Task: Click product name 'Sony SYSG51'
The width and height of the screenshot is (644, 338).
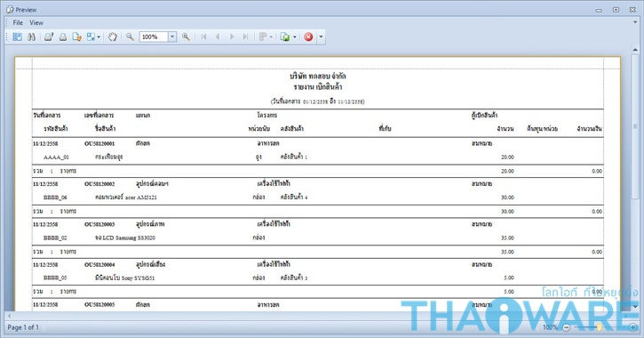Action: pyautogui.click(x=138, y=278)
